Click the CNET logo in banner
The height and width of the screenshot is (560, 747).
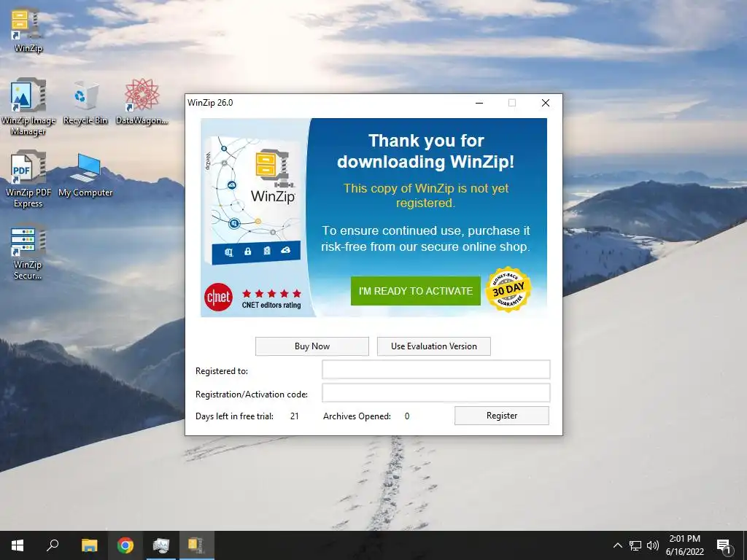click(x=219, y=297)
